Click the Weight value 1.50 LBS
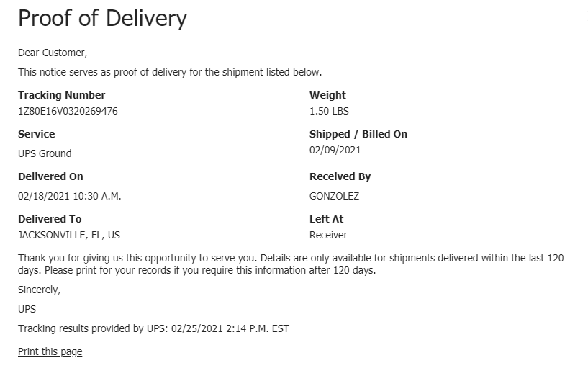Screen dimensions: 588x381 329,111
